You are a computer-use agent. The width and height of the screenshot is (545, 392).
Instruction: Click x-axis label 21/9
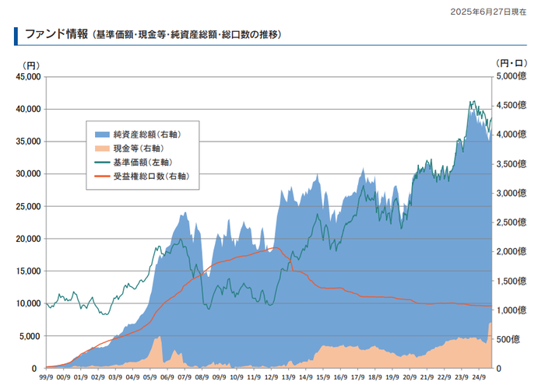(x=427, y=377)
